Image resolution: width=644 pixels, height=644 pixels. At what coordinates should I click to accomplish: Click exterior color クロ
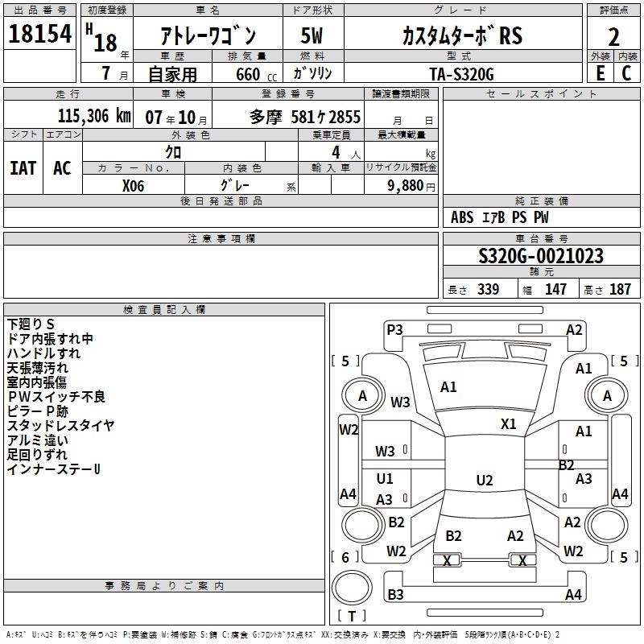pos(173,152)
